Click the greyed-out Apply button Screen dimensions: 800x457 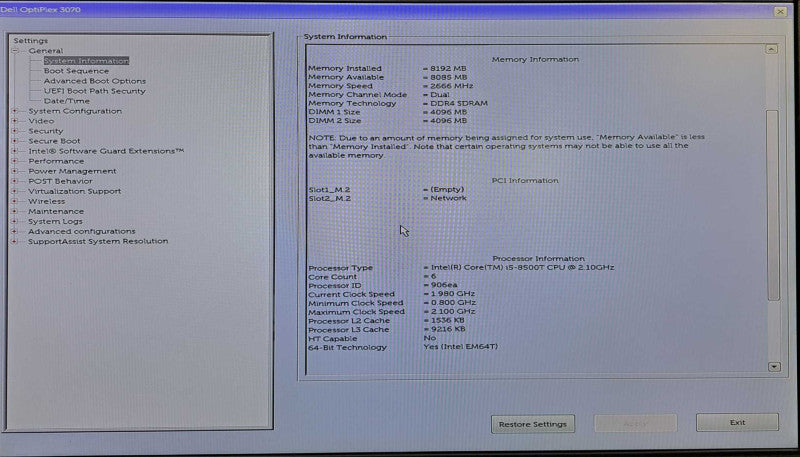pos(635,423)
